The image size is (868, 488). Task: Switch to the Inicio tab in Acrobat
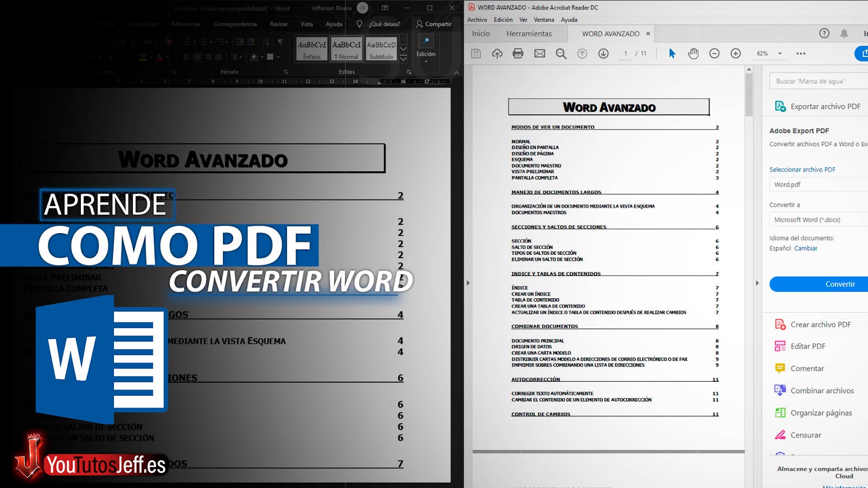pos(481,34)
